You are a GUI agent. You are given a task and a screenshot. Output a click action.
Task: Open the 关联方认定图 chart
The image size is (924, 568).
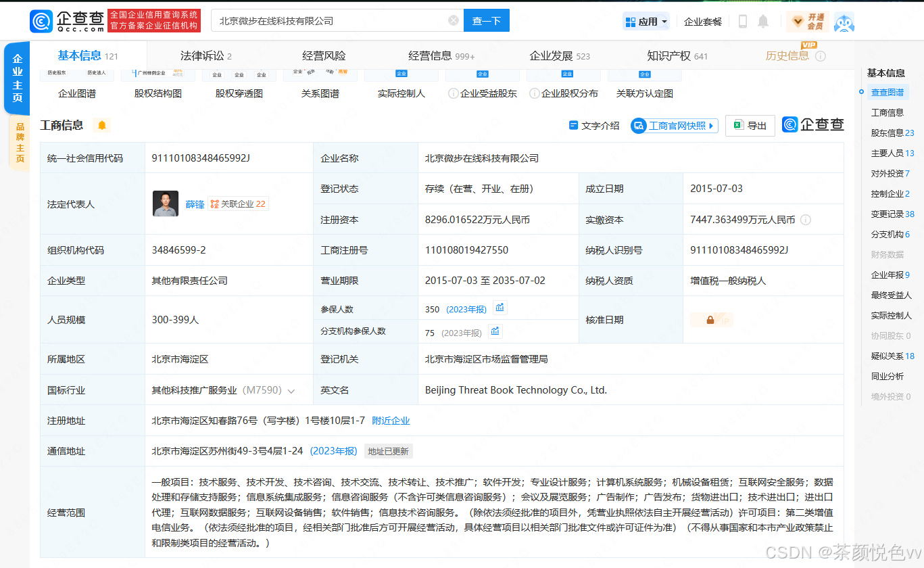click(645, 85)
